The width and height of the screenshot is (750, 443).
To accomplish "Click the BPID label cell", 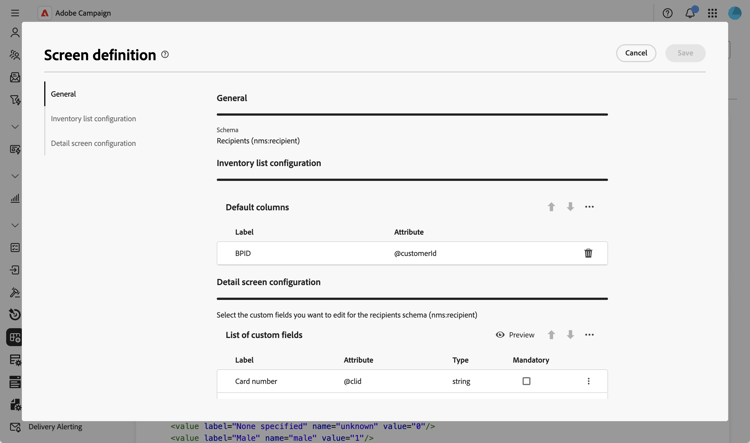I will pos(243,253).
